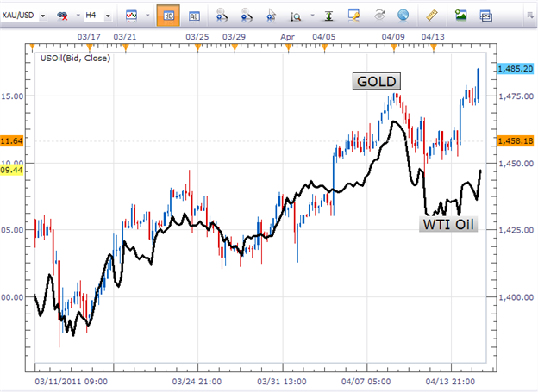538x392 pixels.
Task: Select the cursor pointer tool
Action: (x=272, y=16)
